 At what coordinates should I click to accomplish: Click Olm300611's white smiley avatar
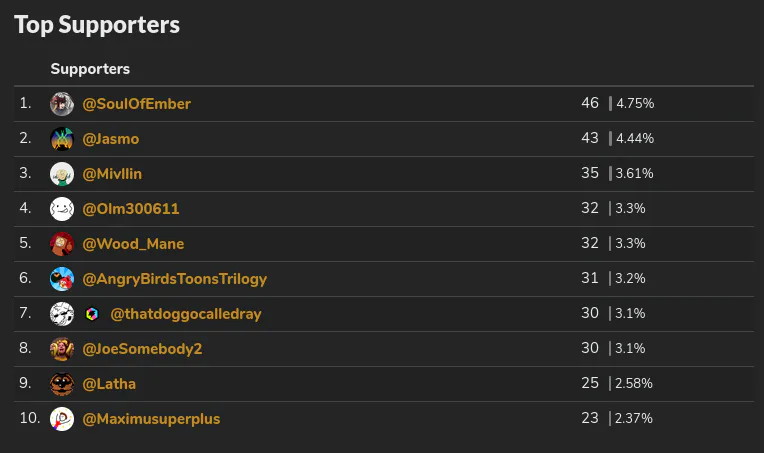click(x=62, y=209)
